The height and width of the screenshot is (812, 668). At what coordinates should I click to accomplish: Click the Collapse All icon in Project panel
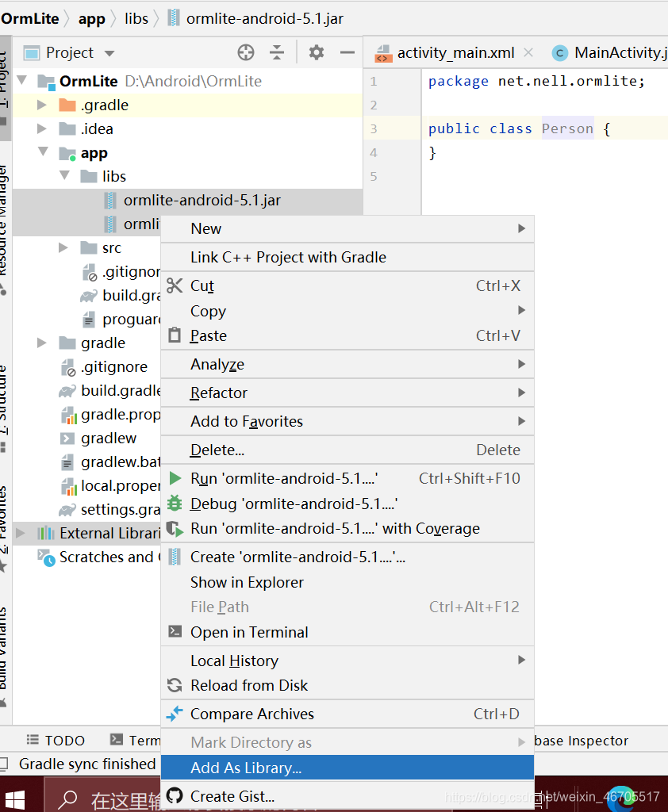coord(277,52)
